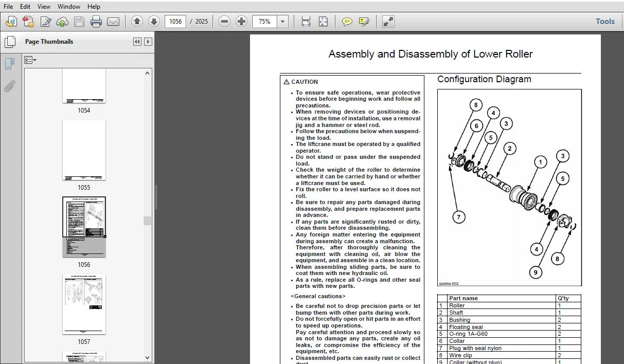Open the Edit menu

click(x=25, y=7)
